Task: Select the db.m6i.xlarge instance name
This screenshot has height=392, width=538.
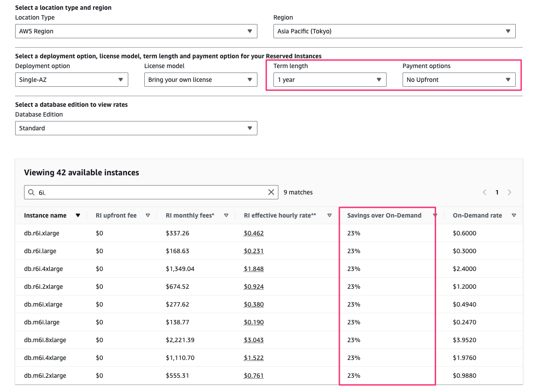Action: pos(43,304)
